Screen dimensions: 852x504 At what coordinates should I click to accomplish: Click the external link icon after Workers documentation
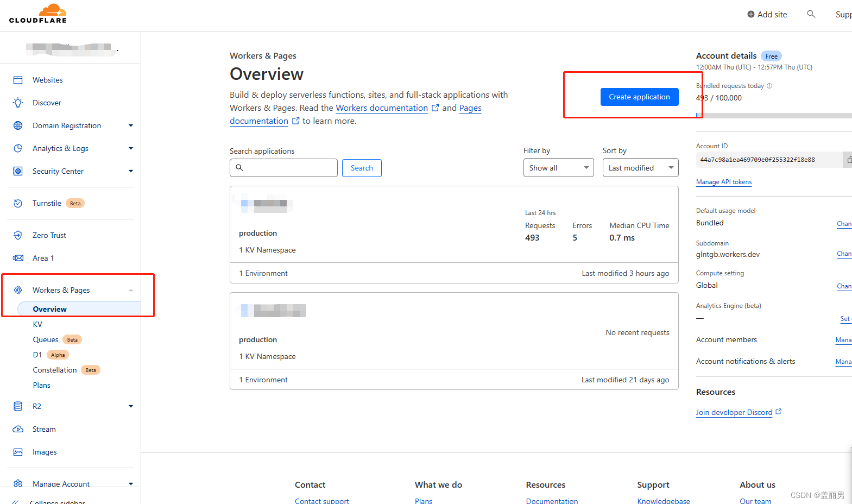tap(435, 108)
